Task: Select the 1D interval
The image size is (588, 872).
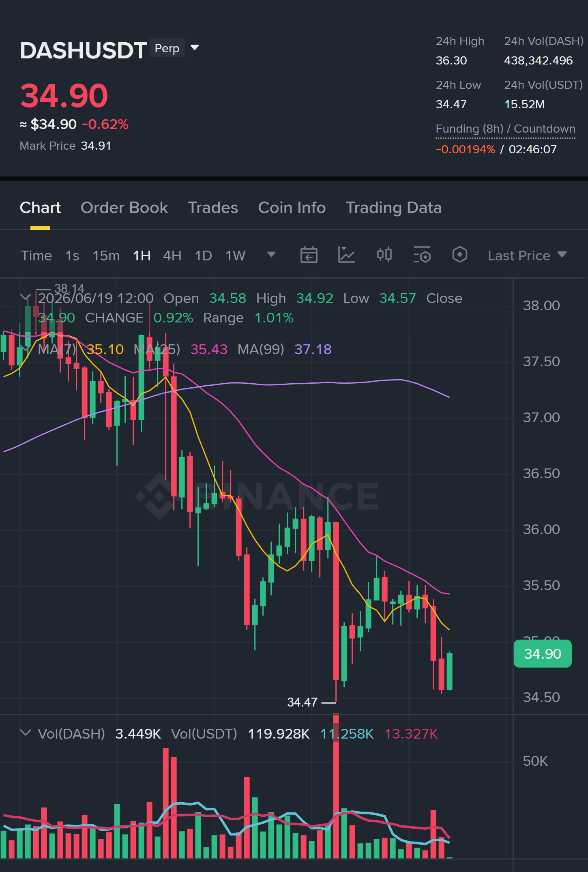Action: pyautogui.click(x=204, y=256)
